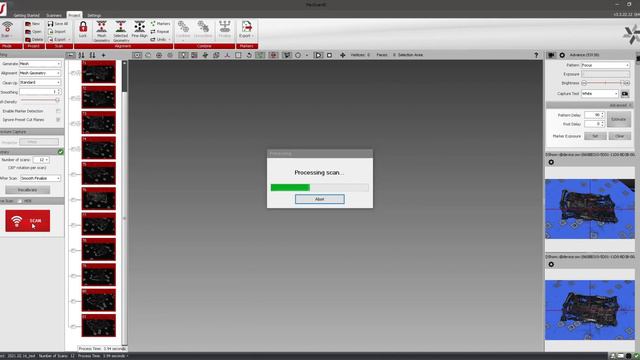Open the After Scan dropdown
The image size is (640, 360).
(x=40, y=178)
